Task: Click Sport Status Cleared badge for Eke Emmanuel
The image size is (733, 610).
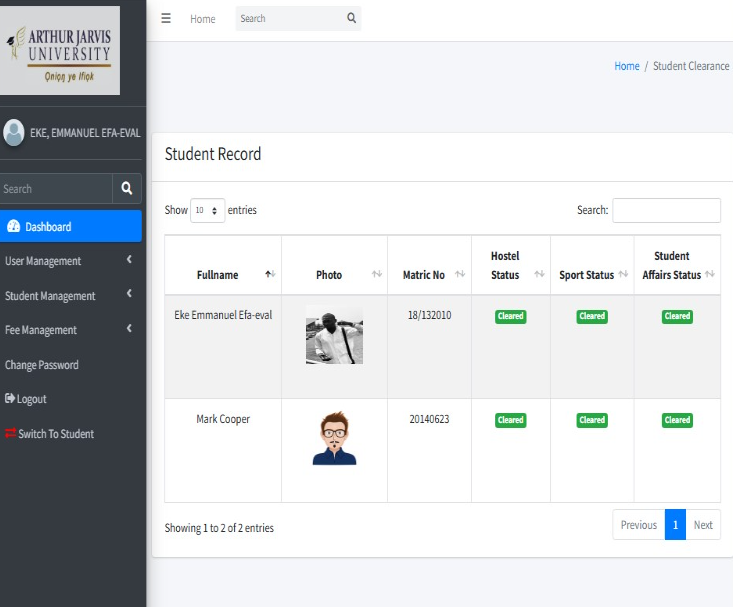Action: point(592,316)
